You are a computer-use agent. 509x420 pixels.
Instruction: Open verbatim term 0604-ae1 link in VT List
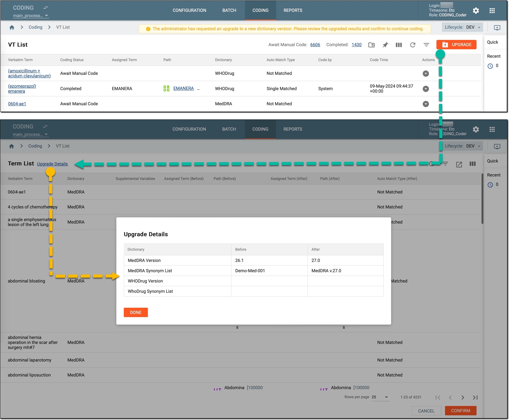tap(17, 104)
